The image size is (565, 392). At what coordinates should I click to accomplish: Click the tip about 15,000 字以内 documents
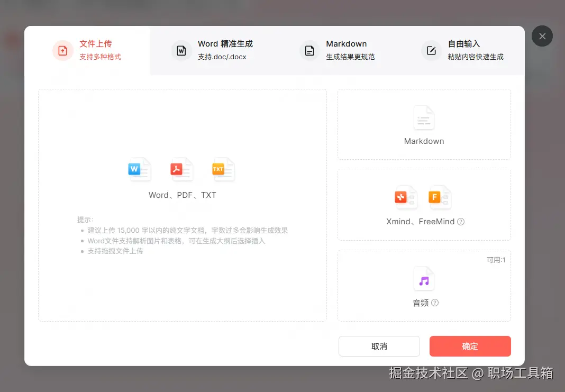(188, 230)
